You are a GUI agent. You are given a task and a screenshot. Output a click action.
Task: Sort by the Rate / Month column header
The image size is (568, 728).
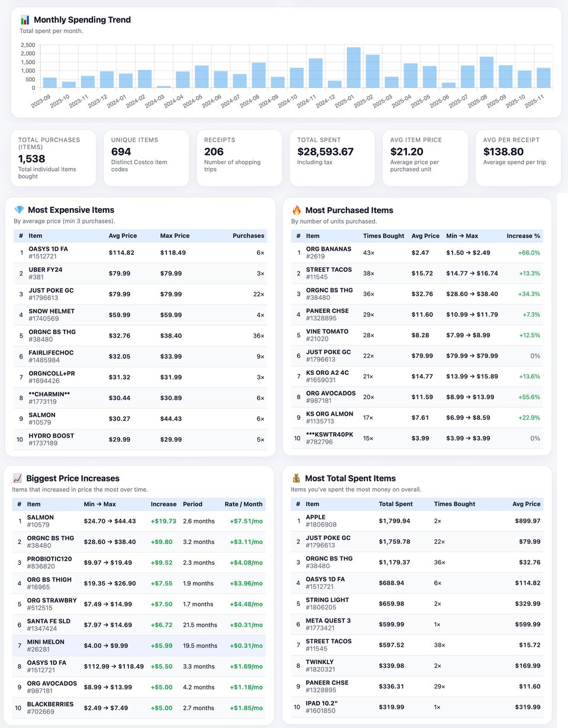coord(243,504)
